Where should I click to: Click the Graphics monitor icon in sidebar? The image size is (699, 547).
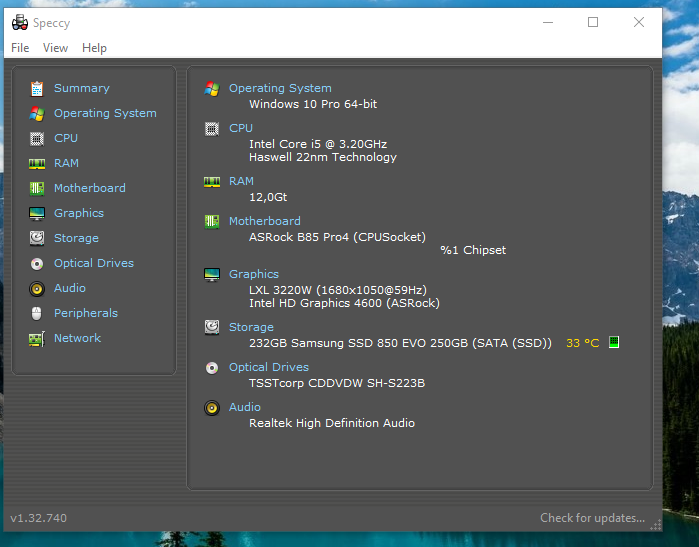coord(37,214)
